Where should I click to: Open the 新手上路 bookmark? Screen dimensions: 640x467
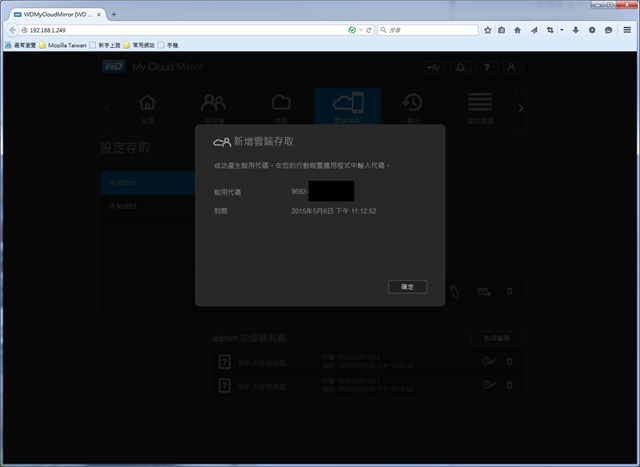[x=105, y=45]
